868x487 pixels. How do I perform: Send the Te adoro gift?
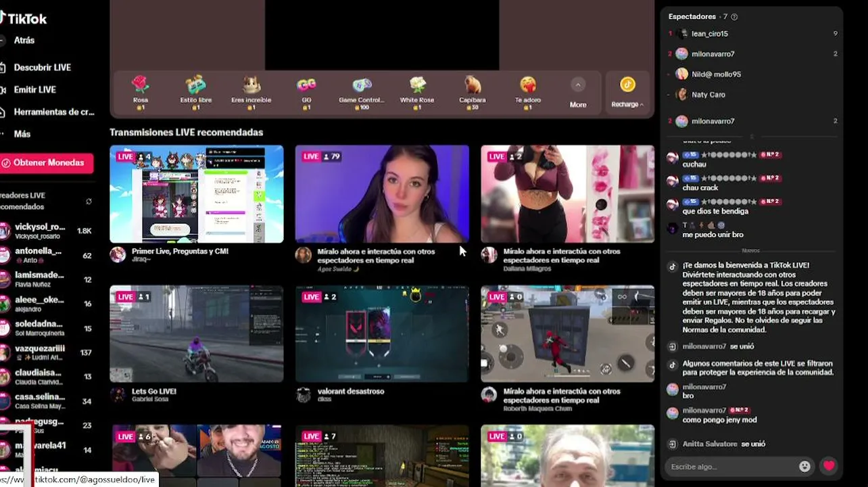[x=528, y=93]
